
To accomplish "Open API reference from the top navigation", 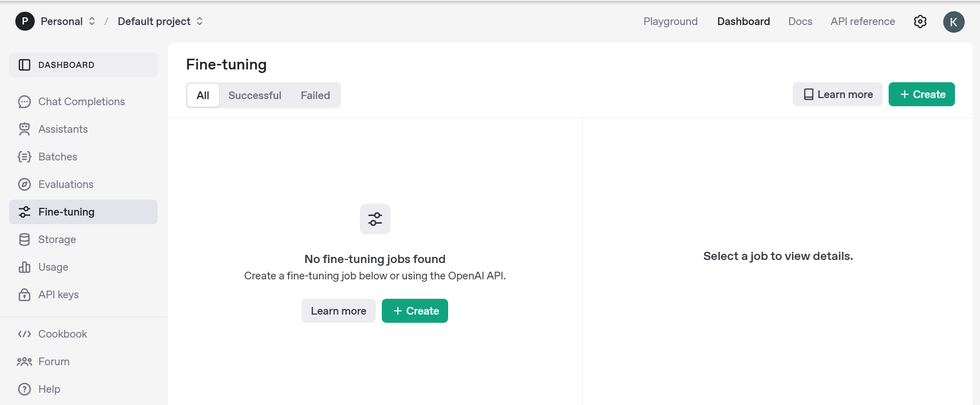I will click(x=862, y=21).
